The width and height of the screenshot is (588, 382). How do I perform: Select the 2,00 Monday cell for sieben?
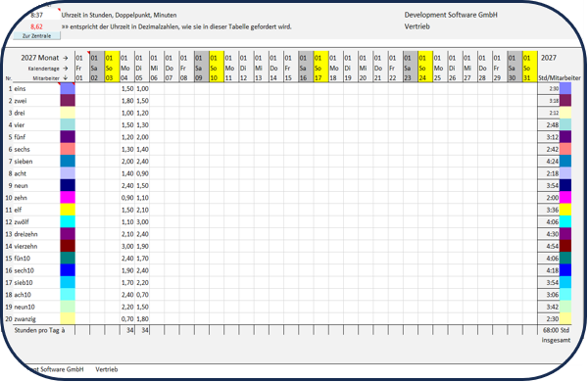pyautogui.click(x=127, y=162)
